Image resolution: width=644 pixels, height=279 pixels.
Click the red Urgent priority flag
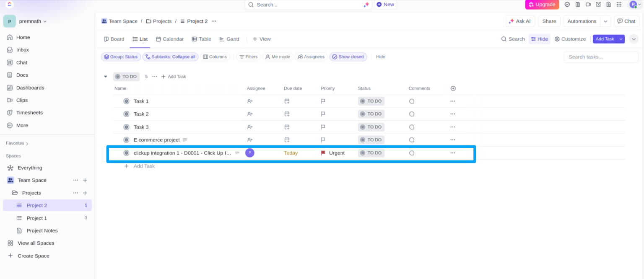(x=323, y=153)
